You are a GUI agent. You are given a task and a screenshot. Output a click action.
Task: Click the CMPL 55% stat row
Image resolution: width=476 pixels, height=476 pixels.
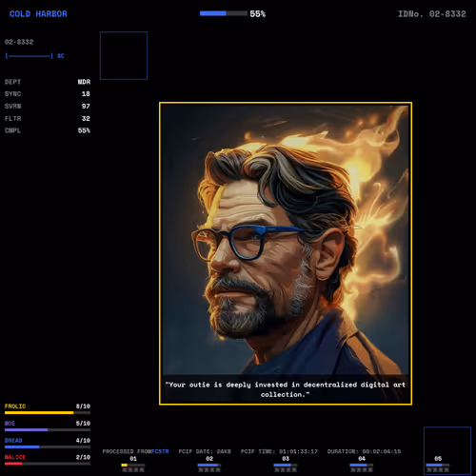[48, 130]
